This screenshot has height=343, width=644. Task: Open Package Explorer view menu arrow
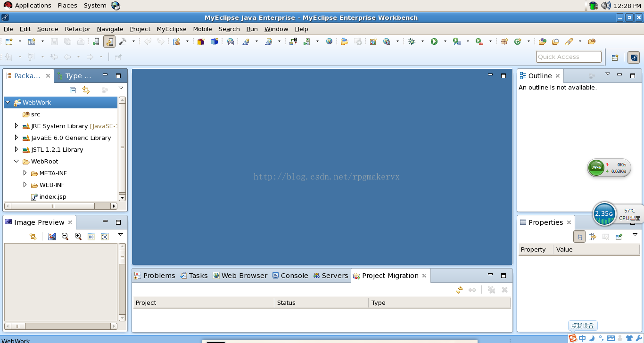[120, 88]
